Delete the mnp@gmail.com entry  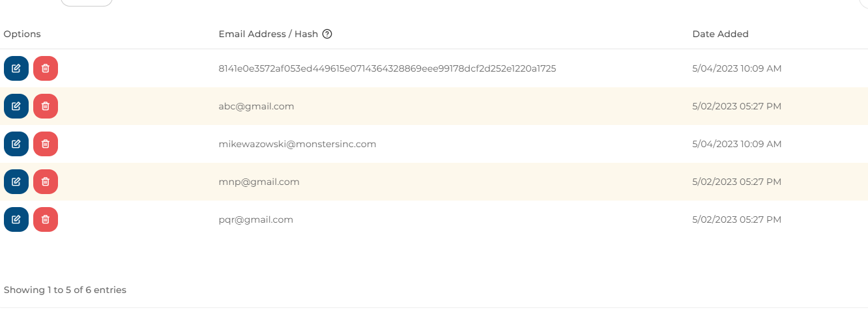click(46, 182)
